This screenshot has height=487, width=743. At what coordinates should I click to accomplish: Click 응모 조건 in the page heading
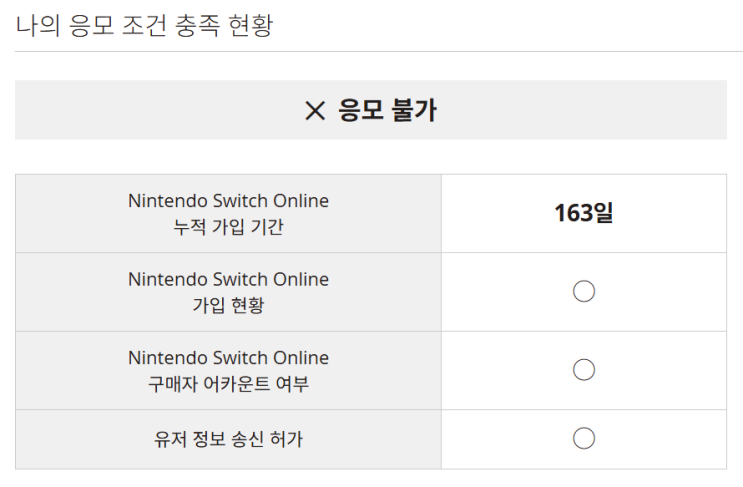coord(118,26)
